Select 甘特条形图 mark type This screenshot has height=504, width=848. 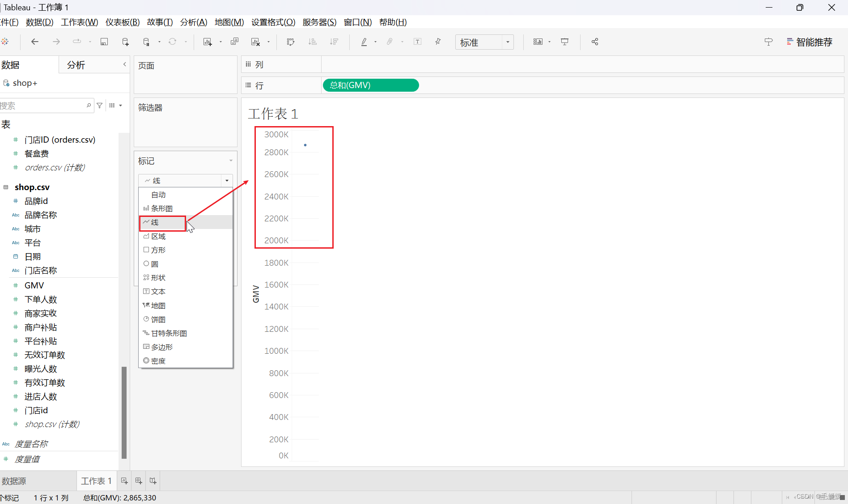186,333
